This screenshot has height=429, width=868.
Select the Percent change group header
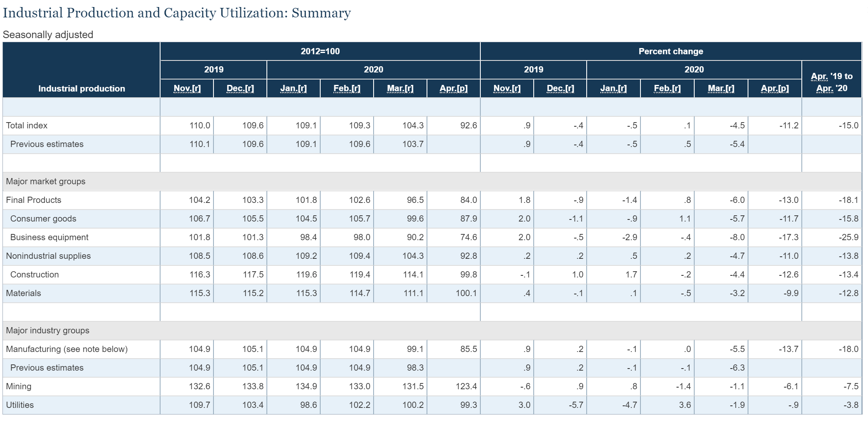click(x=671, y=51)
